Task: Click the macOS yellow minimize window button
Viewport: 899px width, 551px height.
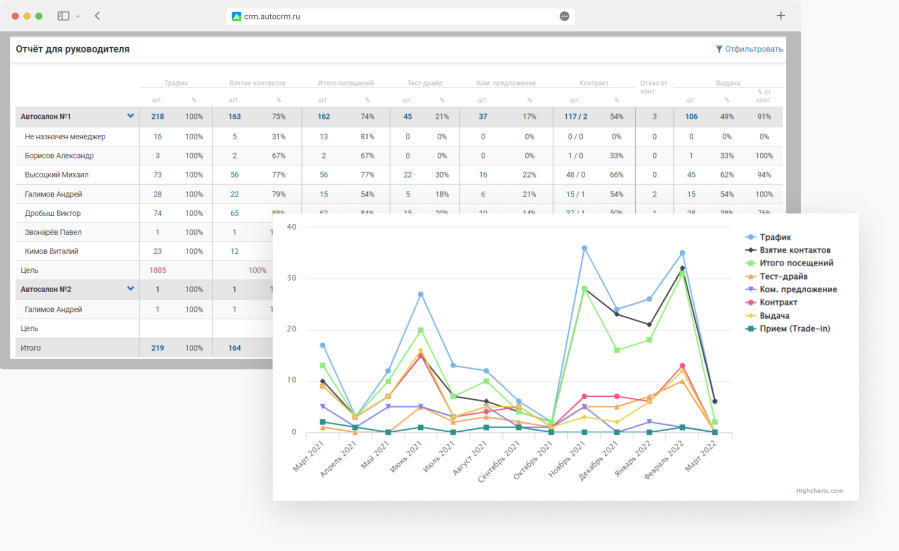Action: 27,16
